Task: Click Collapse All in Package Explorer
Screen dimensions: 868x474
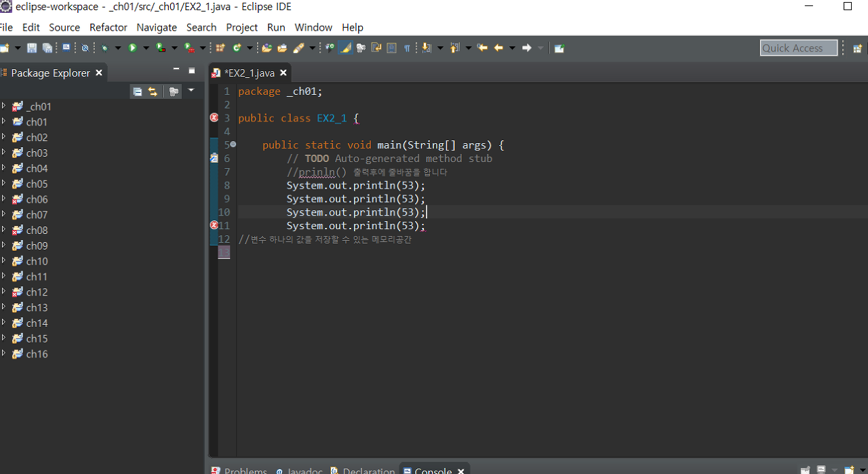Action: point(138,92)
